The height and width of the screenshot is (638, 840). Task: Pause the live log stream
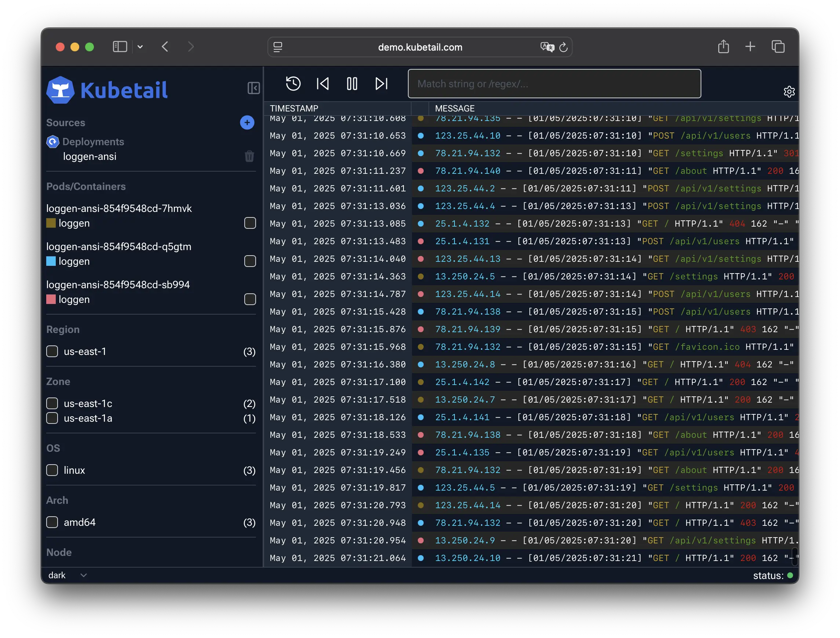[352, 84]
